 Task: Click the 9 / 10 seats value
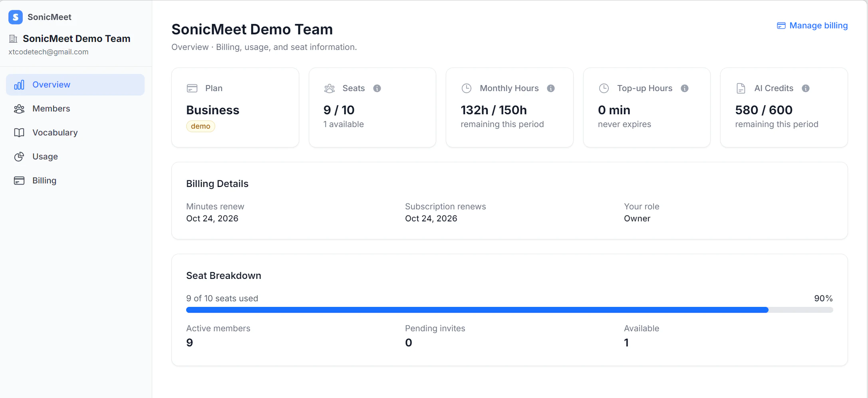pyautogui.click(x=339, y=110)
